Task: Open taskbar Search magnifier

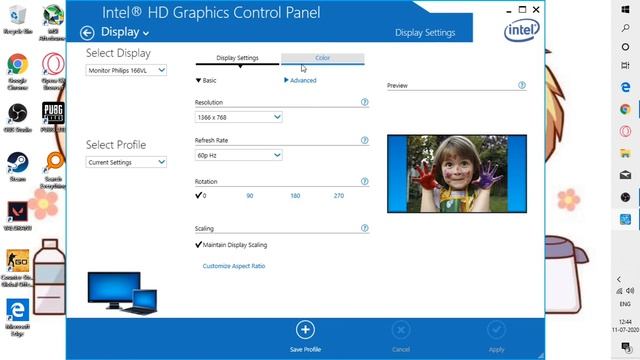Action: 625,28
